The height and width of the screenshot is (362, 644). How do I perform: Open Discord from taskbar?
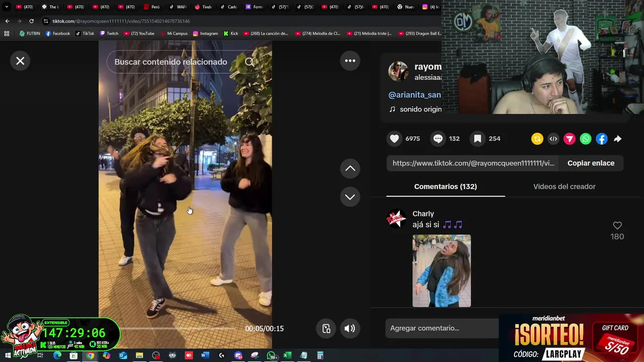238,355
